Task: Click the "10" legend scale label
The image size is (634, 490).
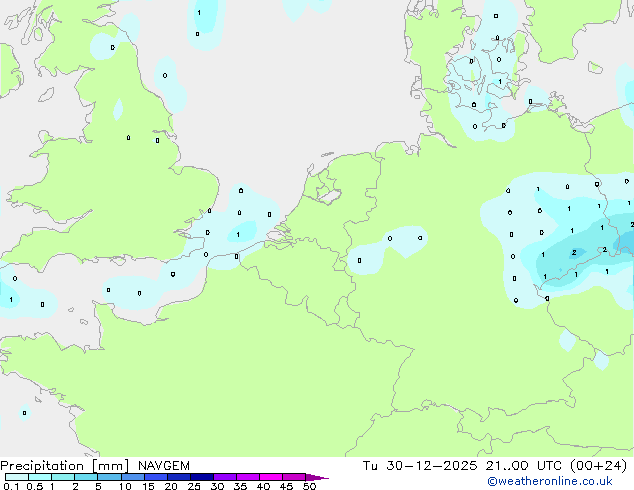Action: [x=125, y=486]
